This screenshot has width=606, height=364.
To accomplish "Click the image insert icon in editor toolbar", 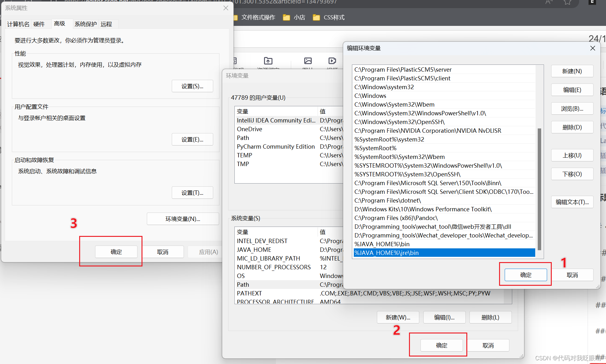I will click(x=308, y=61).
